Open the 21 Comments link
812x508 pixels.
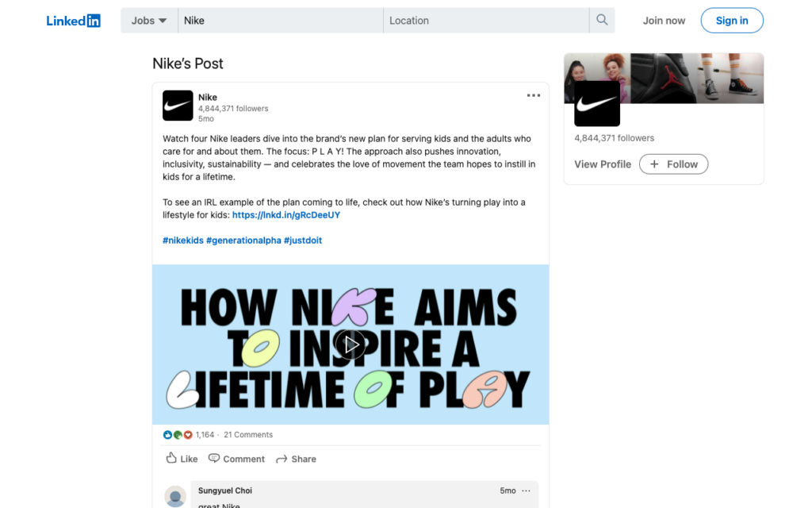pyautogui.click(x=248, y=434)
